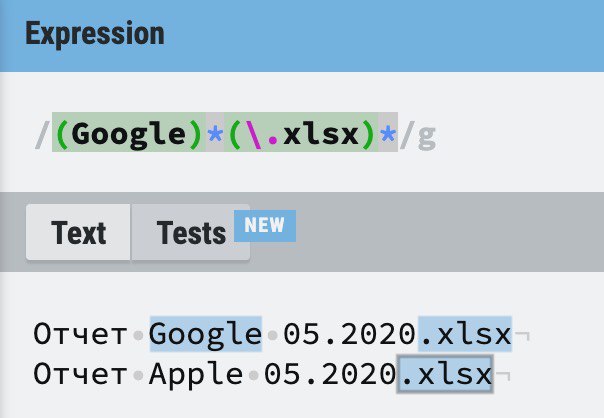Switch to the Tests tab
604x418 pixels.
click(191, 232)
